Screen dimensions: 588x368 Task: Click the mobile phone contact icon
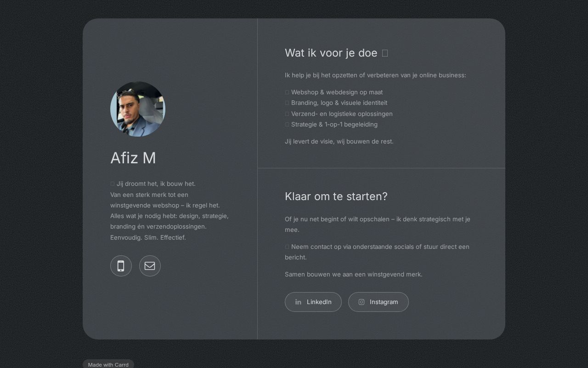click(121, 266)
